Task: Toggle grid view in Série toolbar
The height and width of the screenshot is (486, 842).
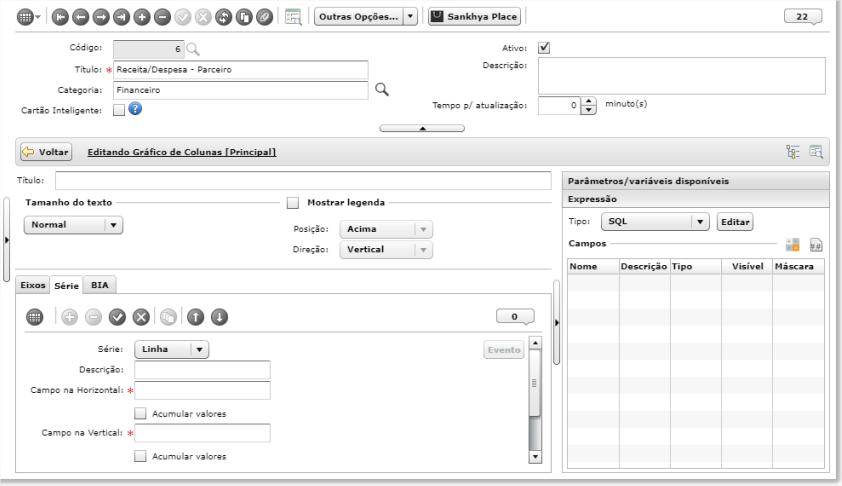Action: [x=35, y=317]
